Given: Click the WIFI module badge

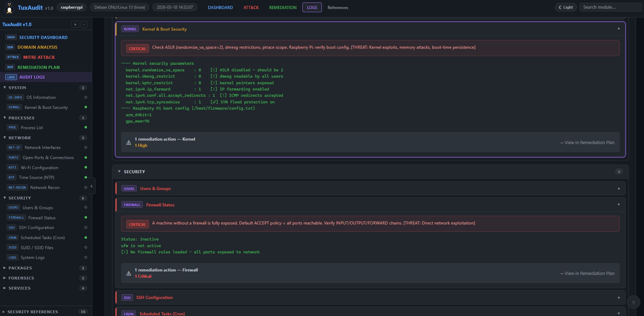Looking at the screenshot, I should click(13, 167).
